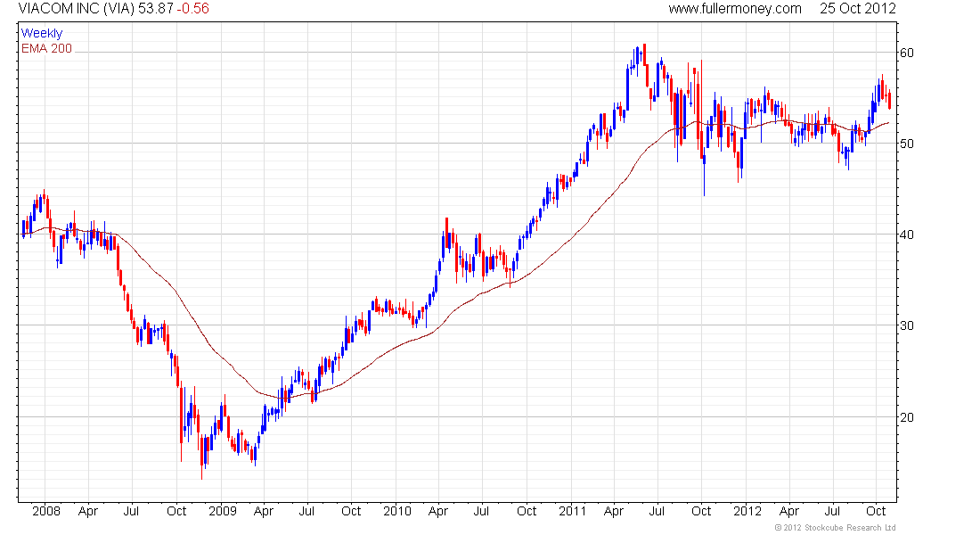Viewport: 980px width, 535px height.
Task: Click the Jul label following 2008
Action: (131, 511)
